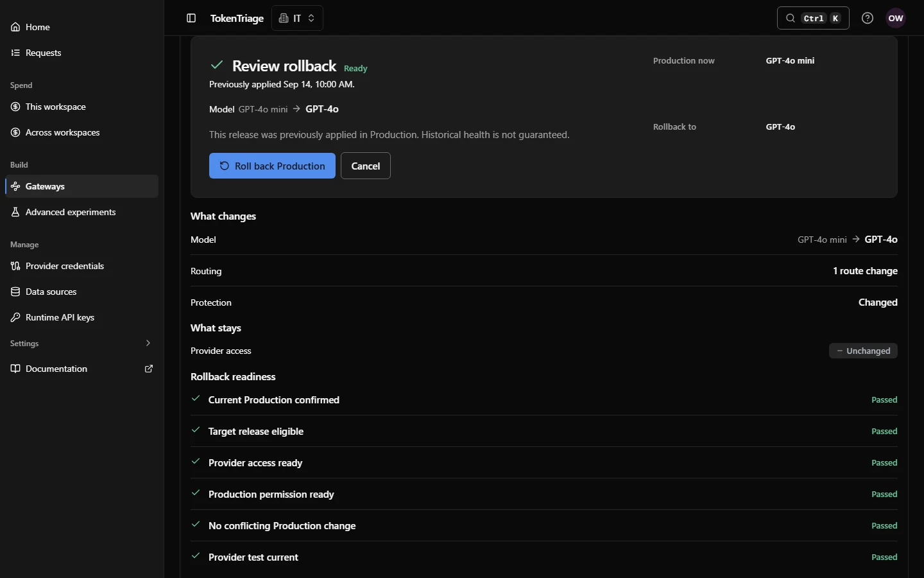Click the Protection 'Changed' value

(x=878, y=302)
